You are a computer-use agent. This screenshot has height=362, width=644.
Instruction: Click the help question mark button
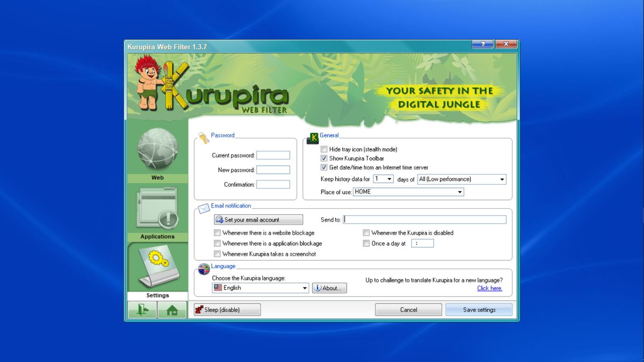(482, 44)
